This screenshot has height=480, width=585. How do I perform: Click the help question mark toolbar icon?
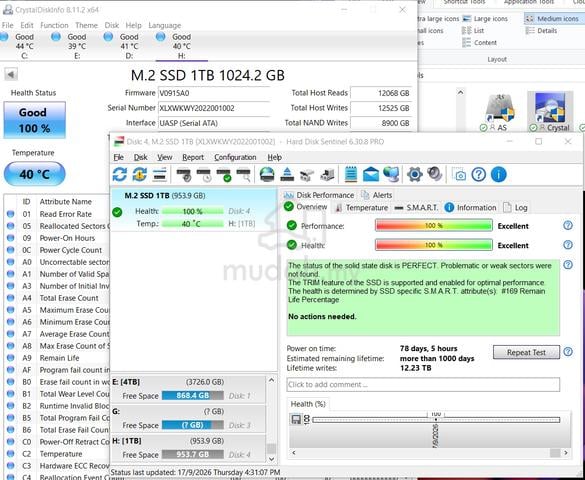(478, 174)
